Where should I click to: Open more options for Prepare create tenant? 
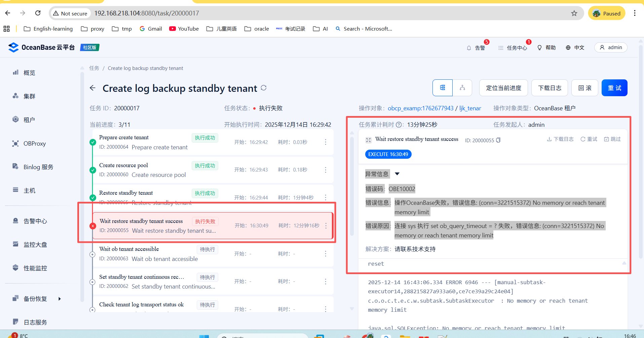pyautogui.click(x=325, y=142)
